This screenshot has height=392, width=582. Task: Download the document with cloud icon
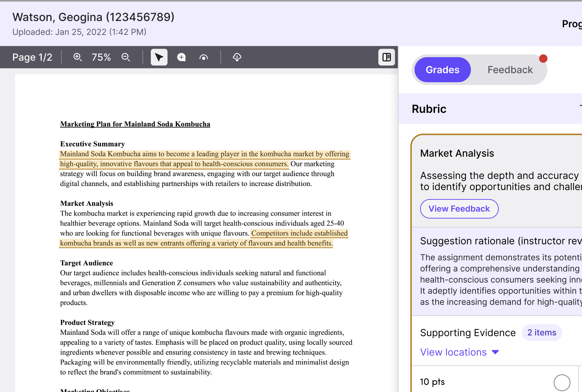pos(237,57)
